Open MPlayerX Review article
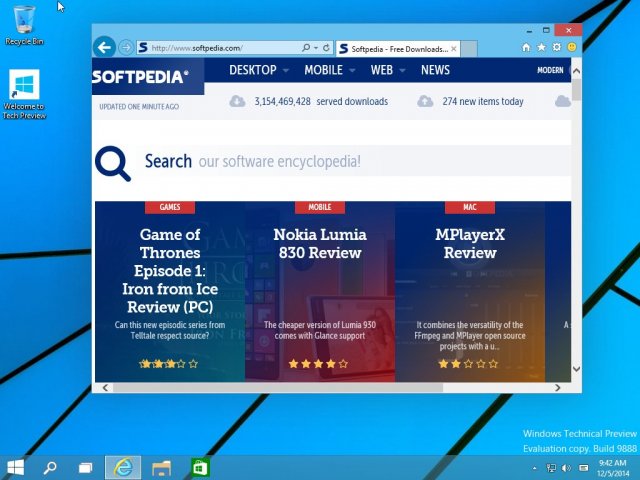Screen dimensions: 640x480 coord(470,244)
